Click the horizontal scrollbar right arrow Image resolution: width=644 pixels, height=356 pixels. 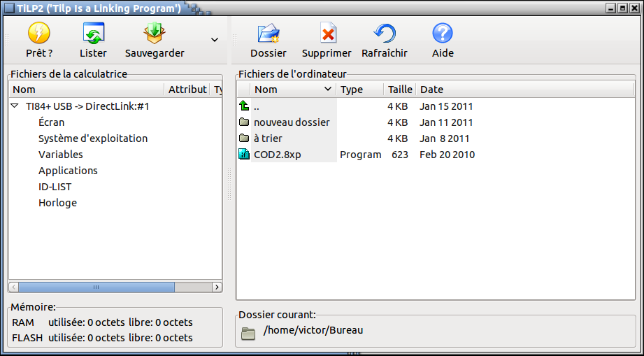coord(217,287)
